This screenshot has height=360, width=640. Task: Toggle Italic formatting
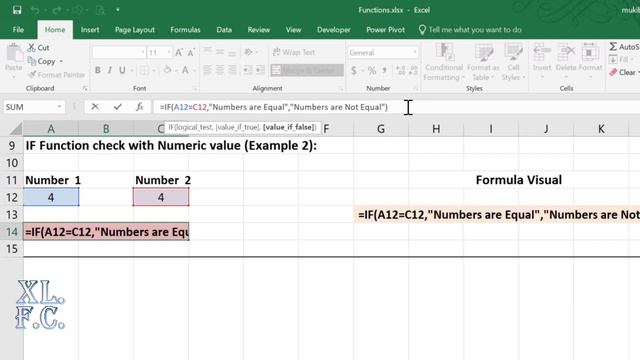click(109, 70)
